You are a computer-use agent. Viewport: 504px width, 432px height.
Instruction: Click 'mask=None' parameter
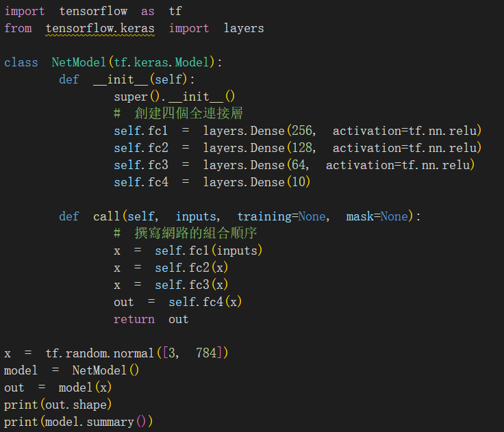[377, 216]
